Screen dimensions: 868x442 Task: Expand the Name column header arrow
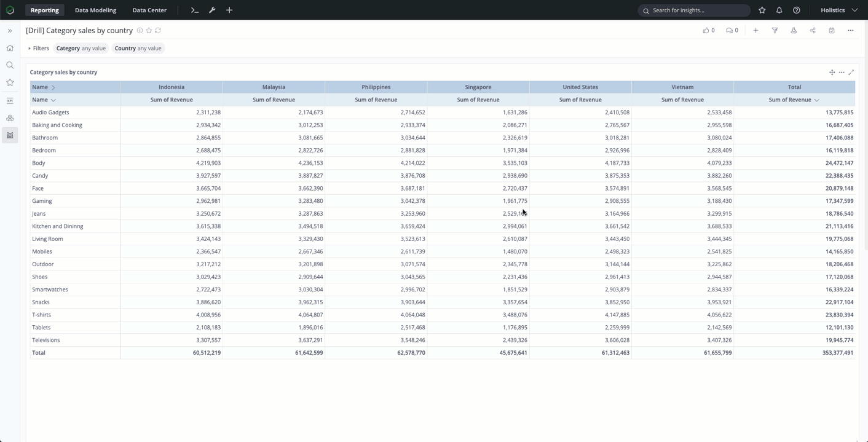pos(53,87)
